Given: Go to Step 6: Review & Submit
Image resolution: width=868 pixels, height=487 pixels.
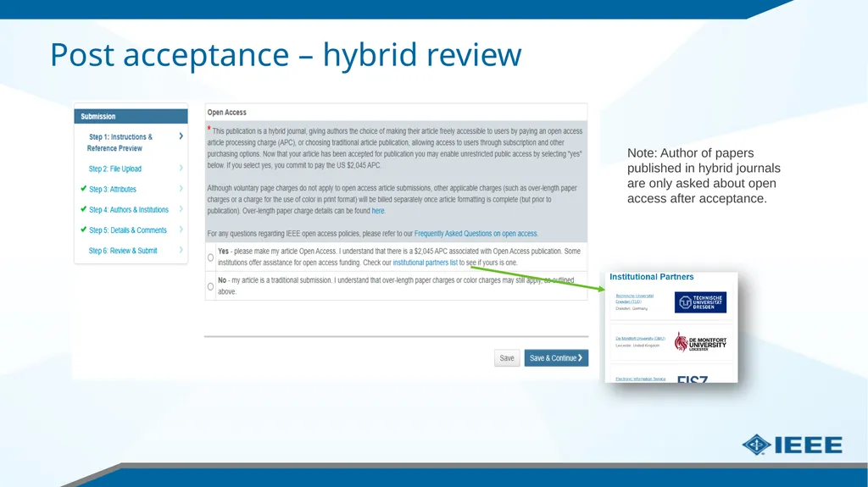Looking at the screenshot, I should 123,251.
